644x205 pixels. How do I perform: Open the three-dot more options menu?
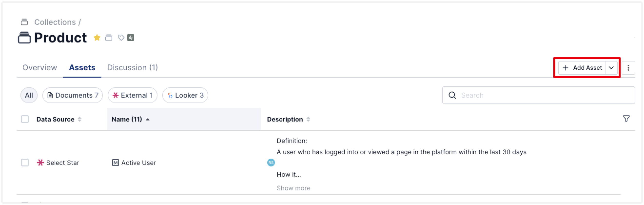coord(628,68)
